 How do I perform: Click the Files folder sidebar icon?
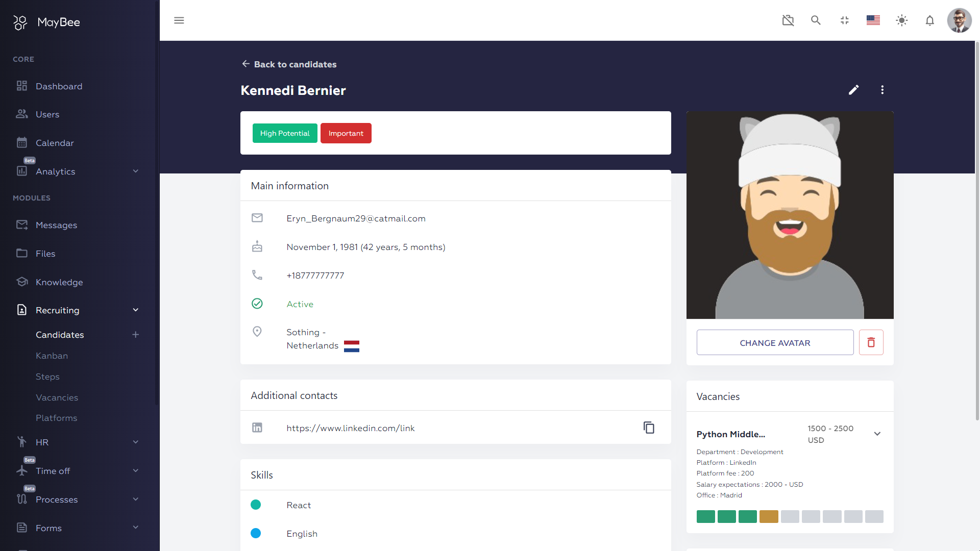22,253
